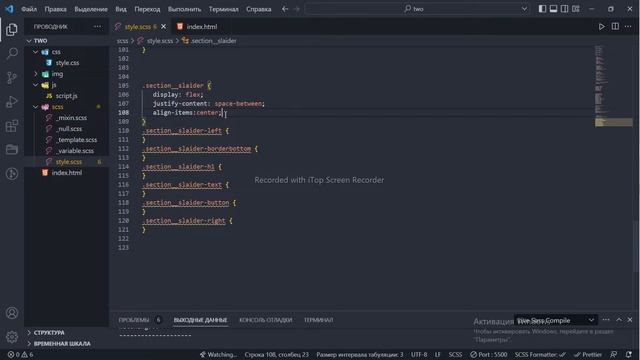This screenshot has height=360, width=640.
Task: Open style.css in the explorer
Action: 67,63
